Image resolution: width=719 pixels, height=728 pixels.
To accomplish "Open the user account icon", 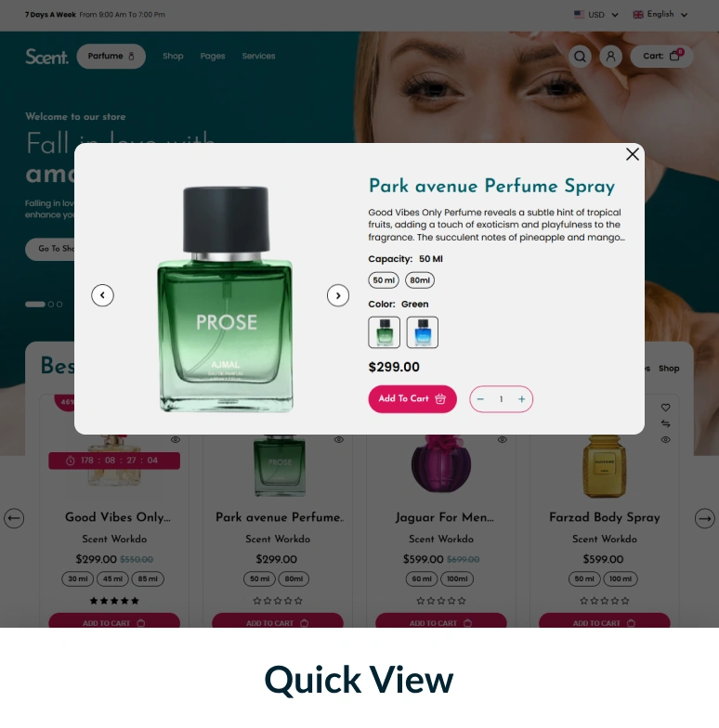I will click(611, 57).
